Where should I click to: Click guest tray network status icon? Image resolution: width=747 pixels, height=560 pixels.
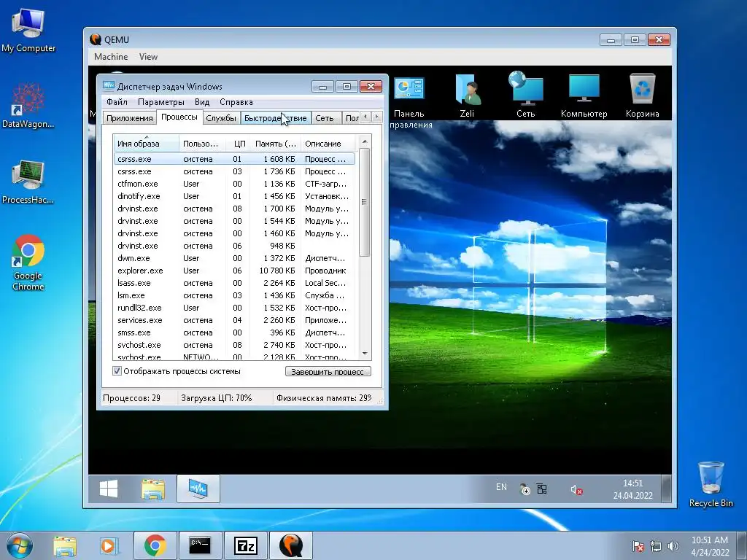click(x=542, y=489)
